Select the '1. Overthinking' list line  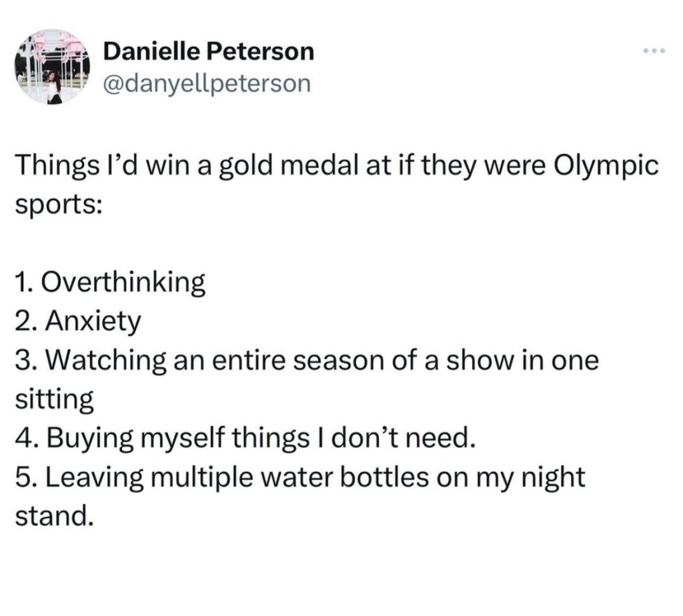tap(109, 283)
